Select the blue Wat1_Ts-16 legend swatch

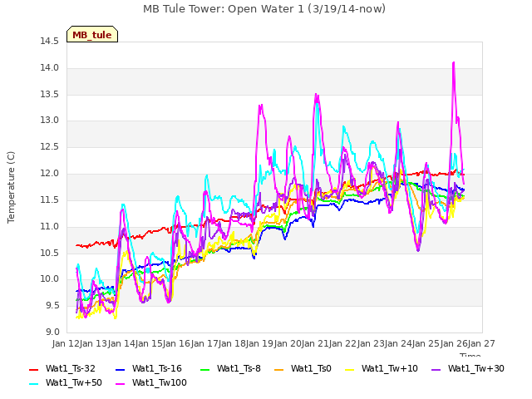click(x=120, y=369)
